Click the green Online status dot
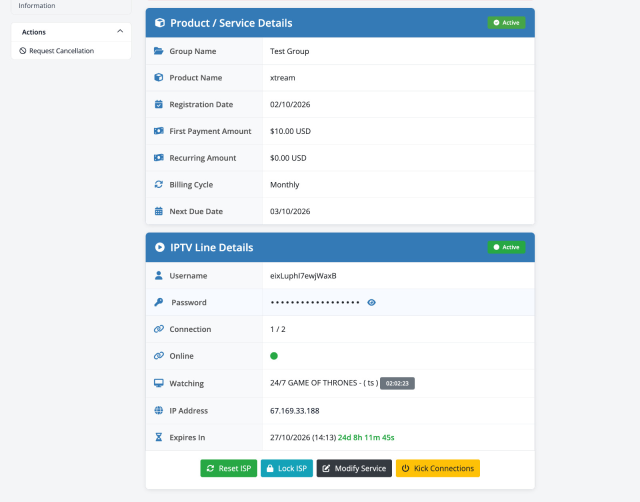The width and height of the screenshot is (640, 502). (x=274, y=356)
